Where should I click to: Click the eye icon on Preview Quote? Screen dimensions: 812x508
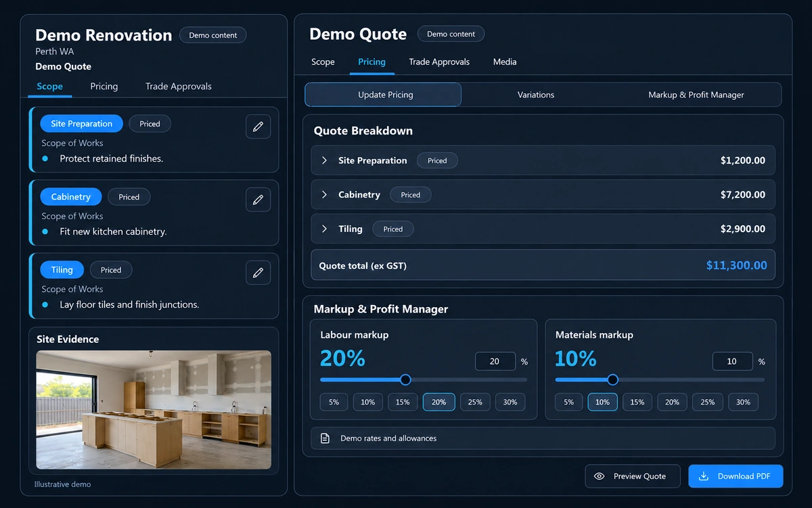(x=599, y=476)
